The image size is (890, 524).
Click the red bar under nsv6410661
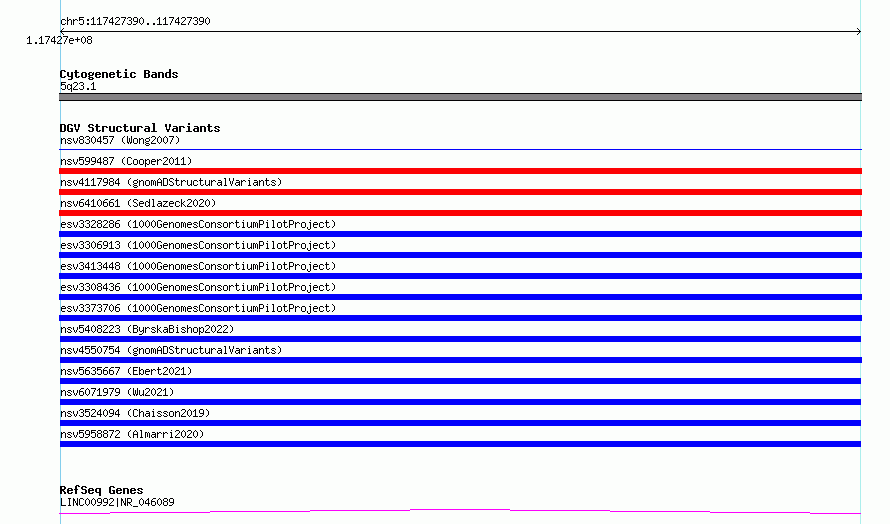[460, 213]
